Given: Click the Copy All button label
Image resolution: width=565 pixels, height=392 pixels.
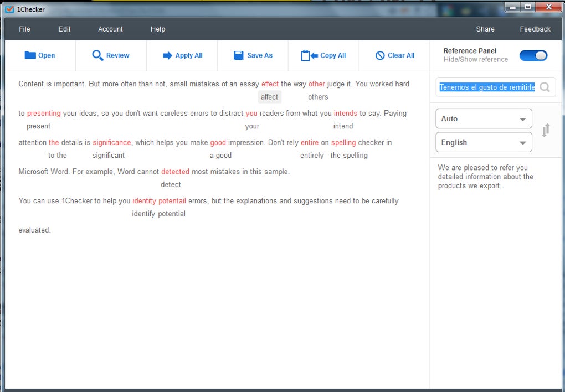Looking at the screenshot, I should point(333,55).
